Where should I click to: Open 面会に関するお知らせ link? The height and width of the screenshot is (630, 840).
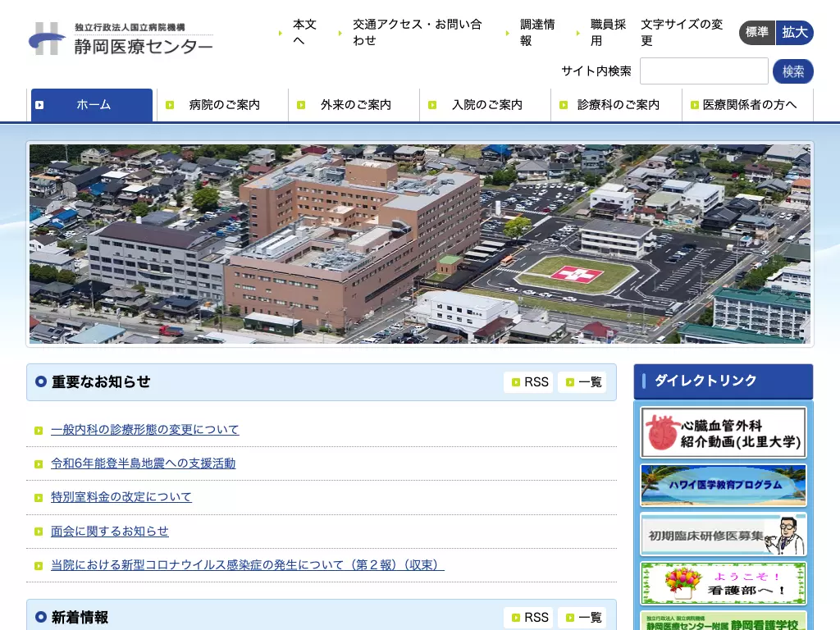pyautogui.click(x=110, y=531)
